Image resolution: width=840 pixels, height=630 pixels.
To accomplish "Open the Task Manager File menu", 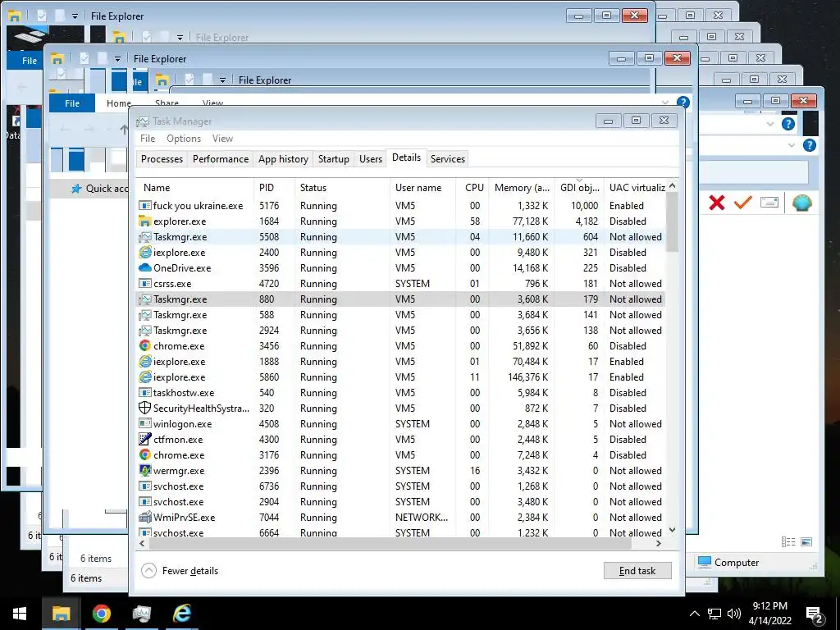I will pos(148,138).
